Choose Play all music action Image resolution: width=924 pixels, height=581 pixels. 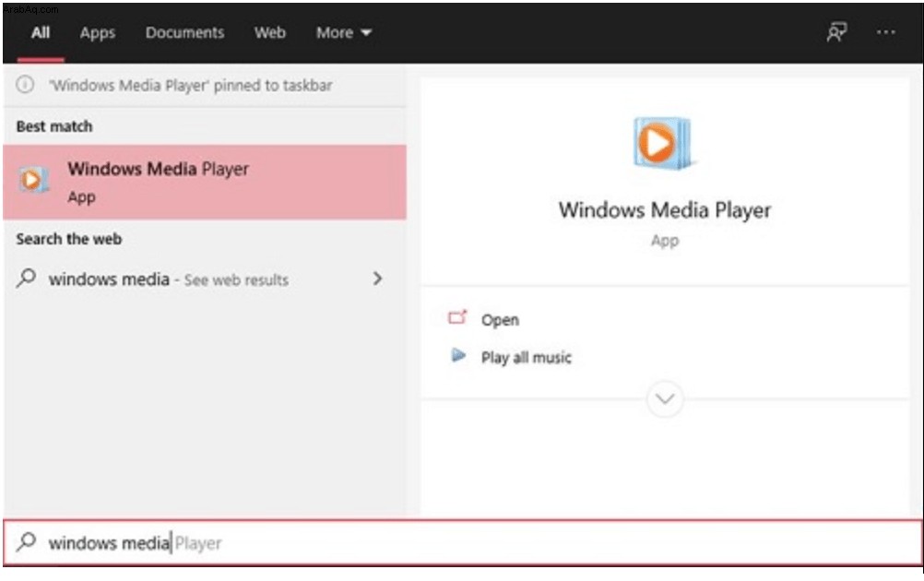pos(527,358)
